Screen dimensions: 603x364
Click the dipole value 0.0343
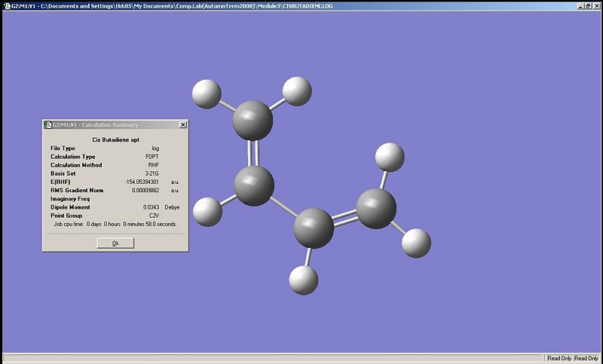point(152,207)
